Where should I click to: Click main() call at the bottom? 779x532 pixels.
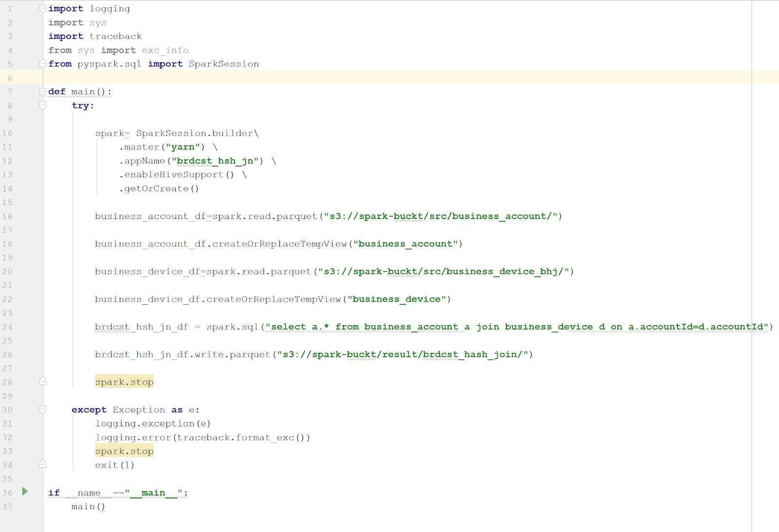coord(88,506)
